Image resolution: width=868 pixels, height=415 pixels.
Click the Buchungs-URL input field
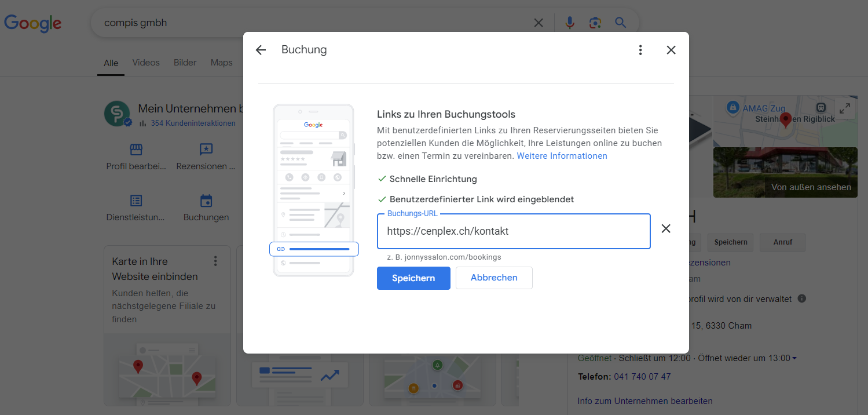tap(514, 231)
